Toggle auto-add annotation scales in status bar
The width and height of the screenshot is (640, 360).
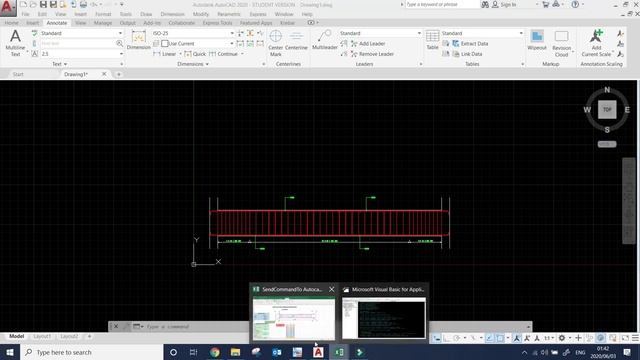[527, 338]
